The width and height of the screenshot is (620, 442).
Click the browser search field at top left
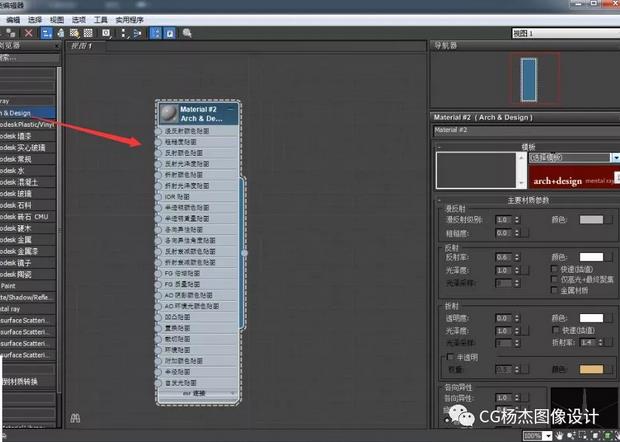[30, 58]
